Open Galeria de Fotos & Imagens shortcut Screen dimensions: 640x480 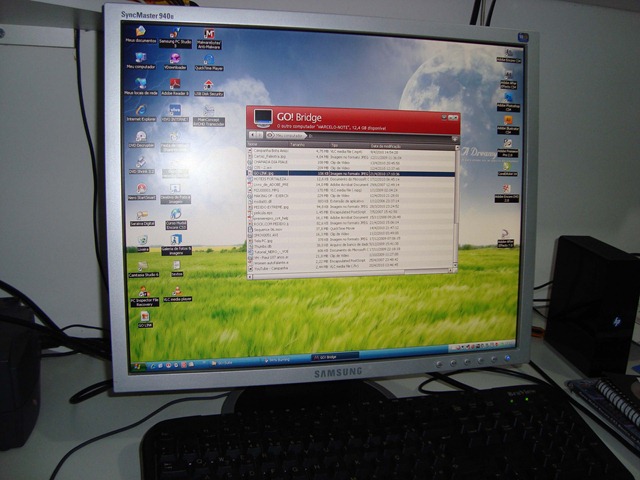[176, 245]
